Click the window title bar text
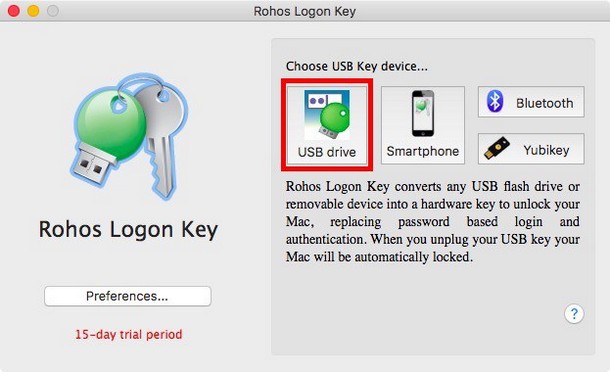 (305, 11)
